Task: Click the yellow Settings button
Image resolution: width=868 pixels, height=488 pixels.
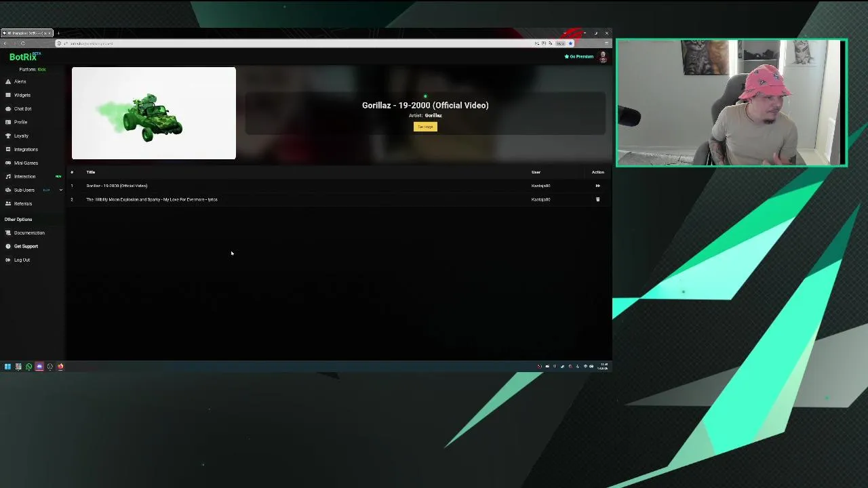Action: pyautogui.click(x=425, y=127)
